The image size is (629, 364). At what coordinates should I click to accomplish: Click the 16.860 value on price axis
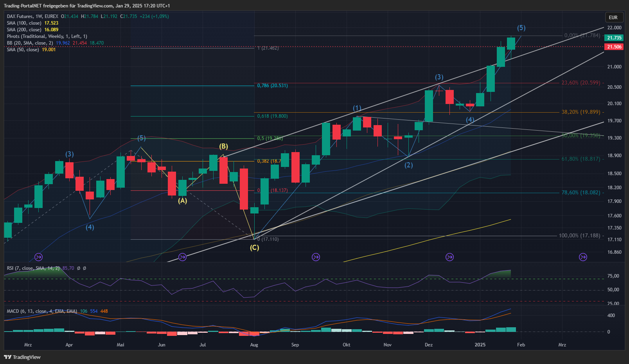tap(614, 252)
